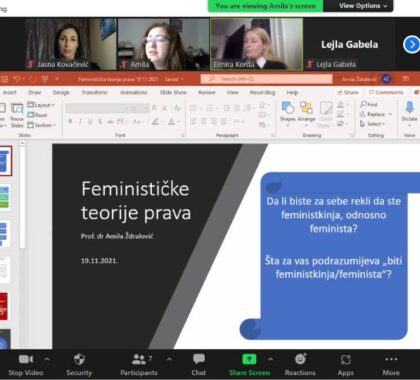Expand the View Options dropdown

[363, 6]
